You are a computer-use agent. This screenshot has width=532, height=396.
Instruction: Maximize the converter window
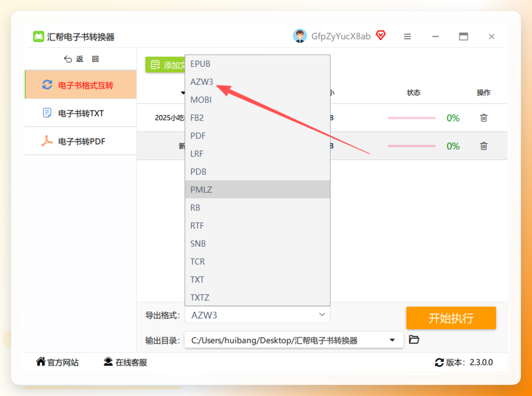coord(463,36)
